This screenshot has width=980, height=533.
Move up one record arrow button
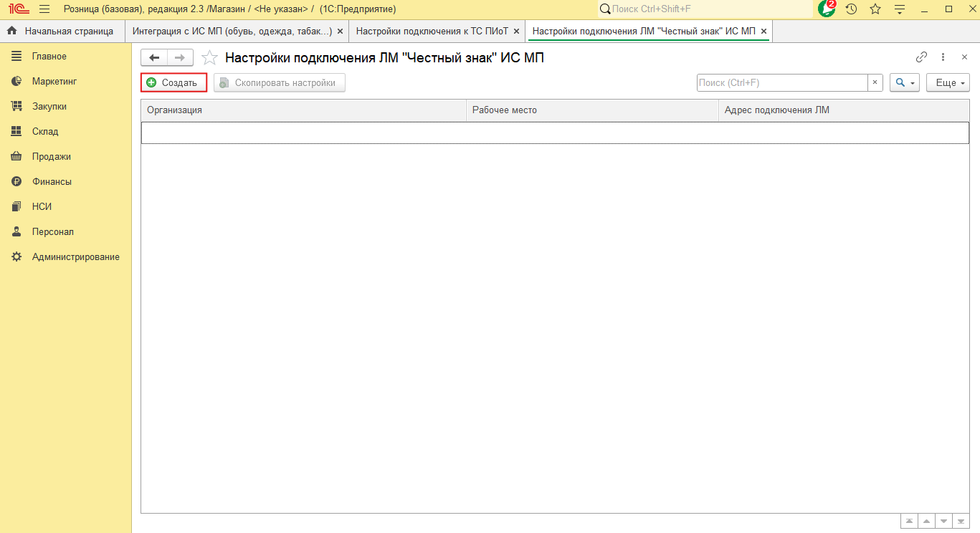coord(926,522)
